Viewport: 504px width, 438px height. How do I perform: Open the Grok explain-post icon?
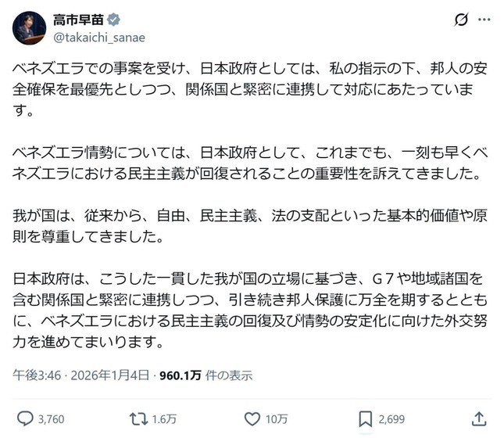click(460, 20)
